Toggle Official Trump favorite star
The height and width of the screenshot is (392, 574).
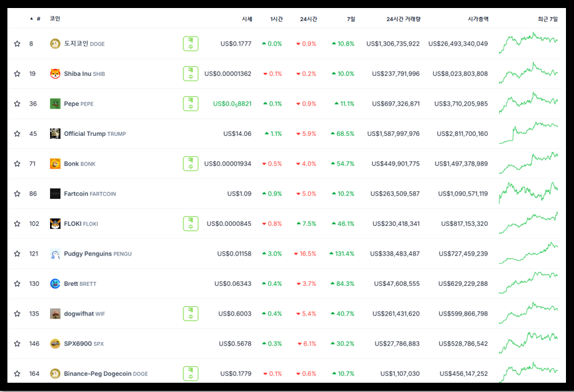pyautogui.click(x=17, y=134)
